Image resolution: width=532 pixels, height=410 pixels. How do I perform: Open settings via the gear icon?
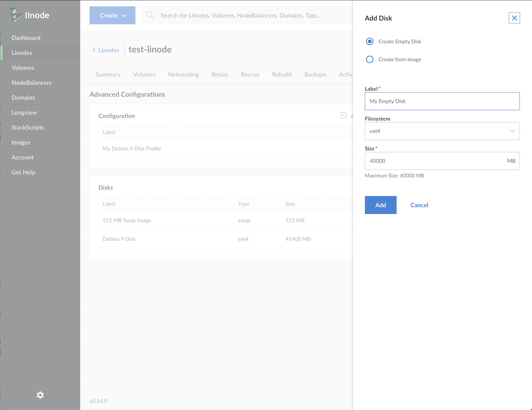point(40,395)
